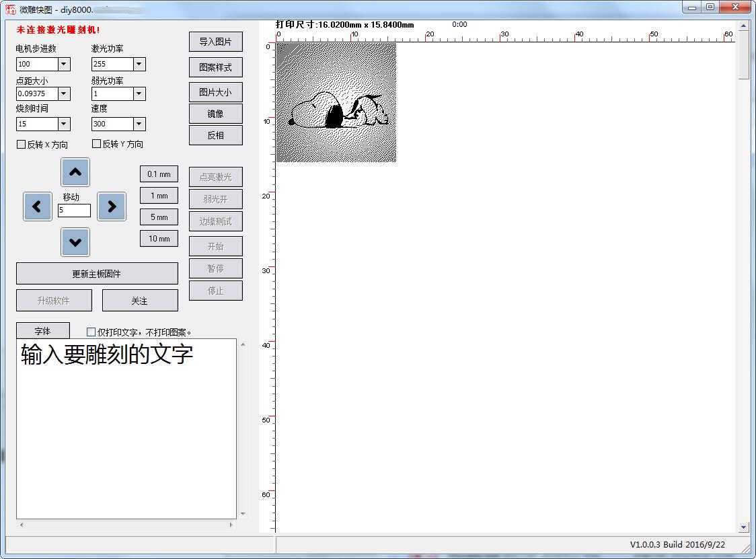
Task: Expand the 弱光功率 dropdown
Action: [x=139, y=94]
